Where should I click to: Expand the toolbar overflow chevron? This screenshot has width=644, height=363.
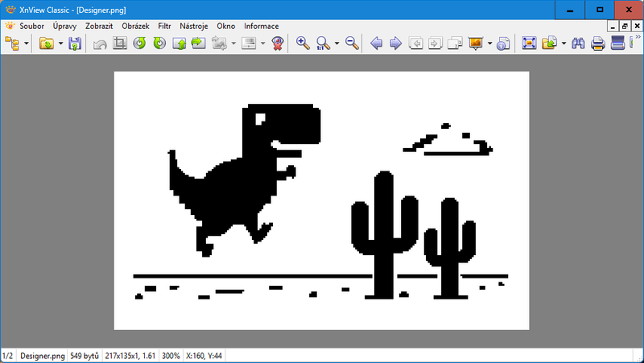638,37
